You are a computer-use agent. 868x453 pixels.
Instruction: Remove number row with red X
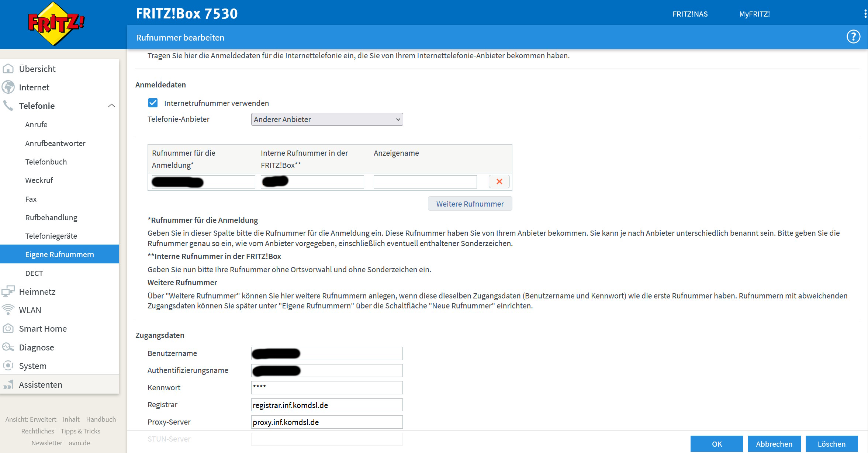pyautogui.click(x=499, y=181)
